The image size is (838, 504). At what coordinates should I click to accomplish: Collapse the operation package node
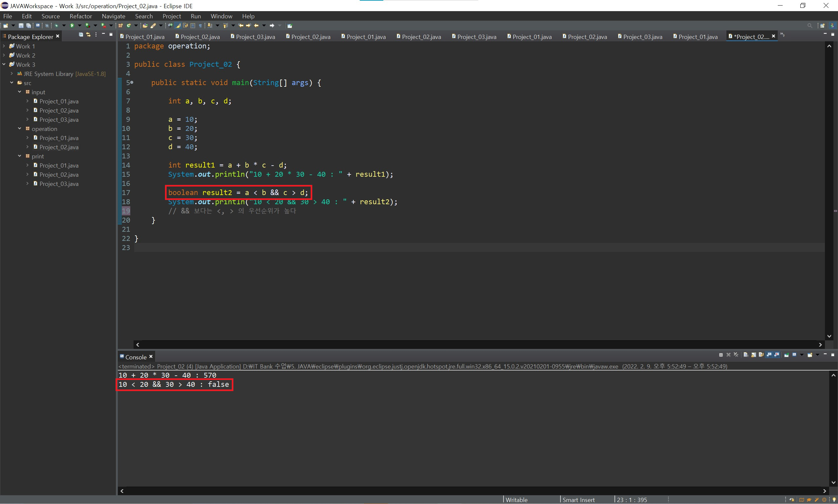19,128
